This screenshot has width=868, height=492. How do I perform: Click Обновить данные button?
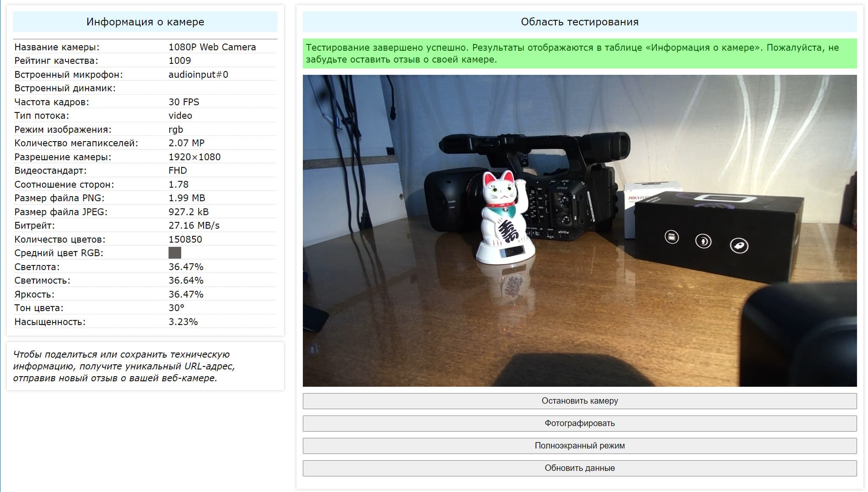click(580, 468)
